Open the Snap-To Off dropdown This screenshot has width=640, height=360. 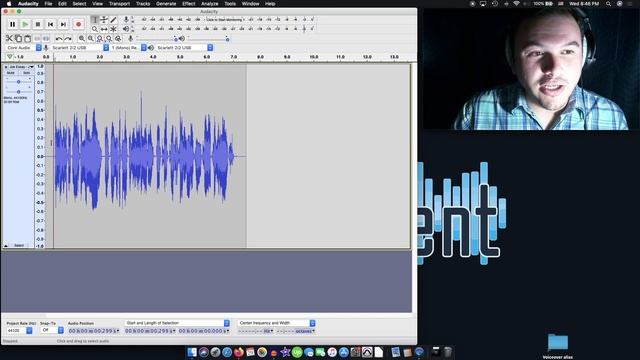pos(52,330)
